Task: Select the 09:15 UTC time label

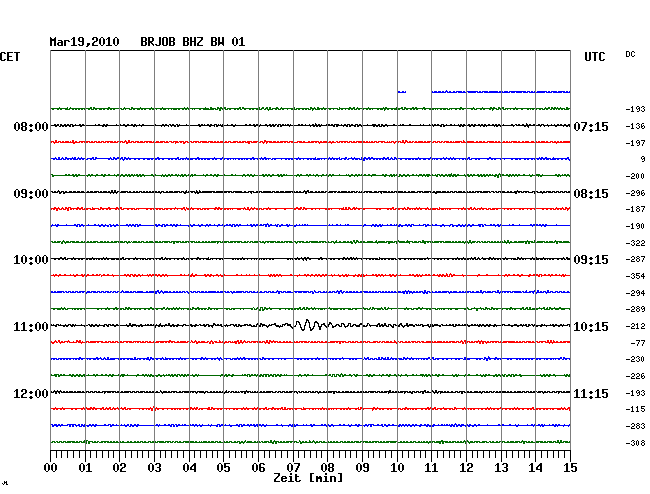Action: click(x=591, y=260)
